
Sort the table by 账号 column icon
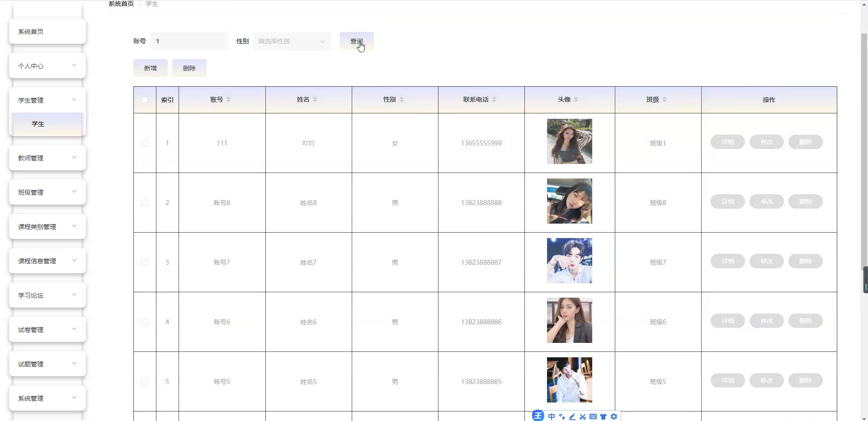pyautogui.click(x=228, y=99)
